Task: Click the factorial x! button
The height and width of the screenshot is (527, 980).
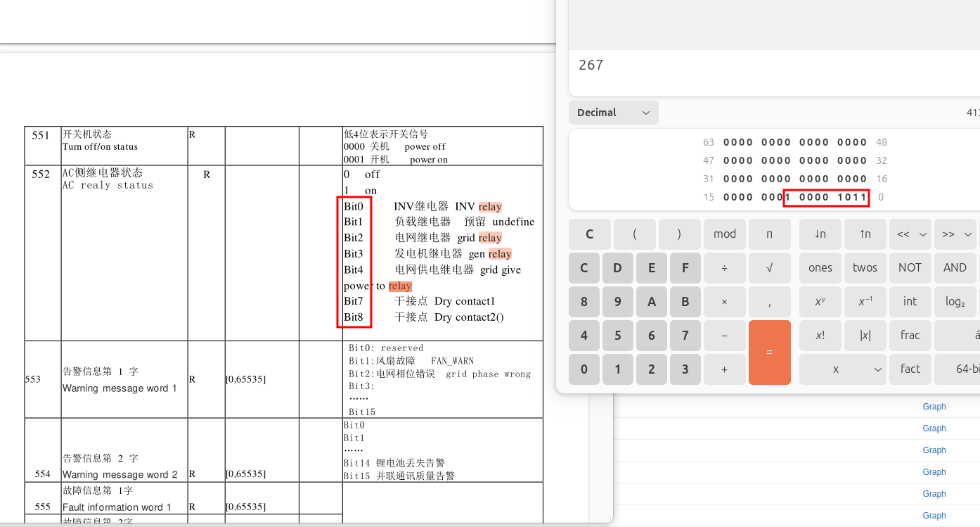Action: pos(820,336)
